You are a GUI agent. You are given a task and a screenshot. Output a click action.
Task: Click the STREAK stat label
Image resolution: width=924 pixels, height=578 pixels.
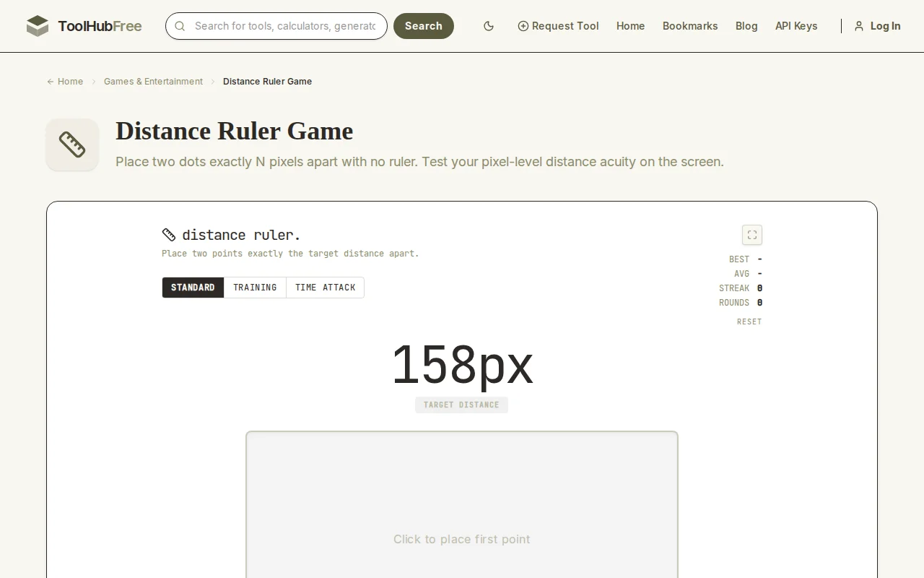734,288
